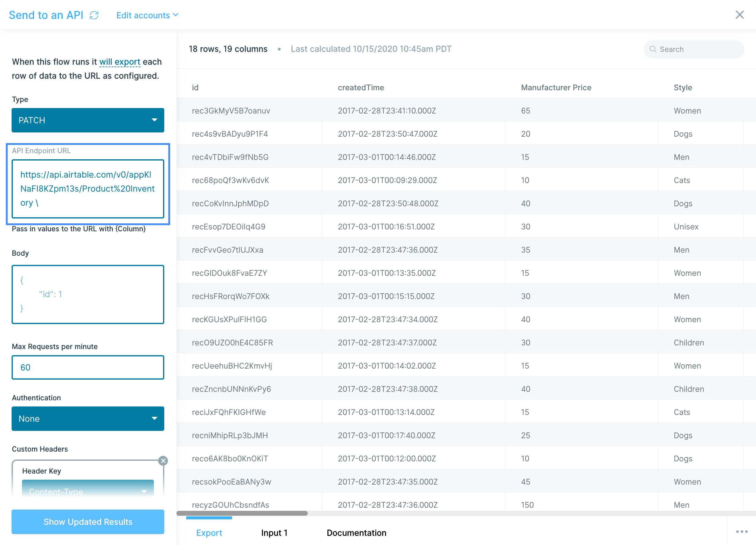This screenshot has width=756, height=545.
Task: Click Show Updated Results button
Action: [88, 522]
